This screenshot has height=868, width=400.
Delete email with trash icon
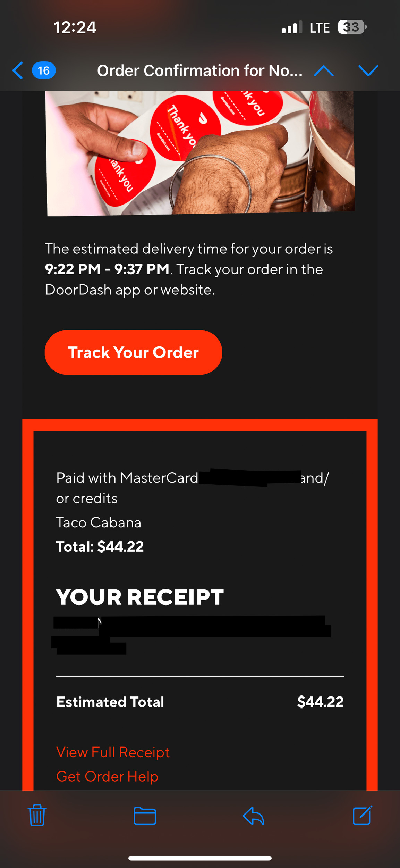click(x=37, y=815)
